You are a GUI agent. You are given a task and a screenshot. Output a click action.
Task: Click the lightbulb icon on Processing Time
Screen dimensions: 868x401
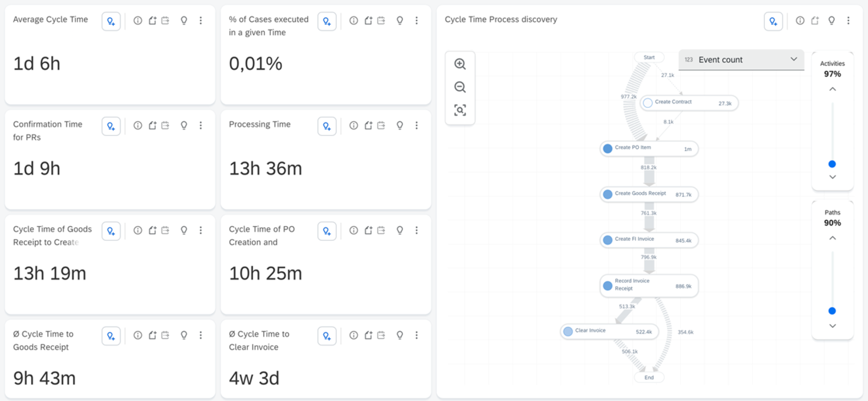[x=400, y=125]
